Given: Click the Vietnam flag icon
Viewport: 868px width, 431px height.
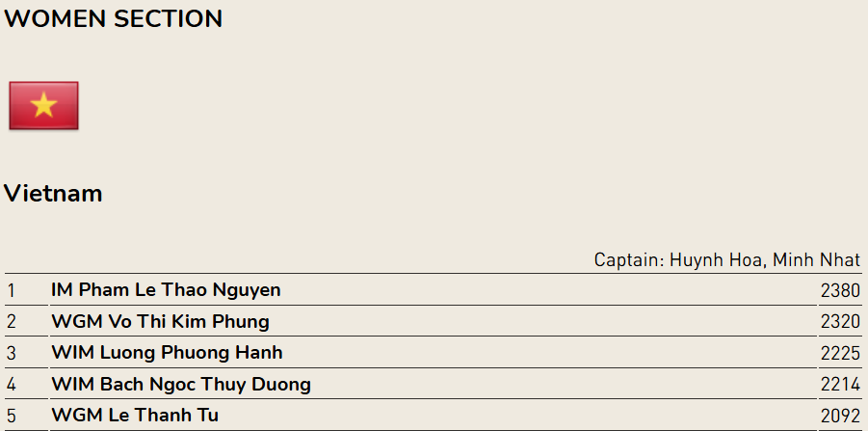Looking at the screenshot, I should [x=43, y=105].
